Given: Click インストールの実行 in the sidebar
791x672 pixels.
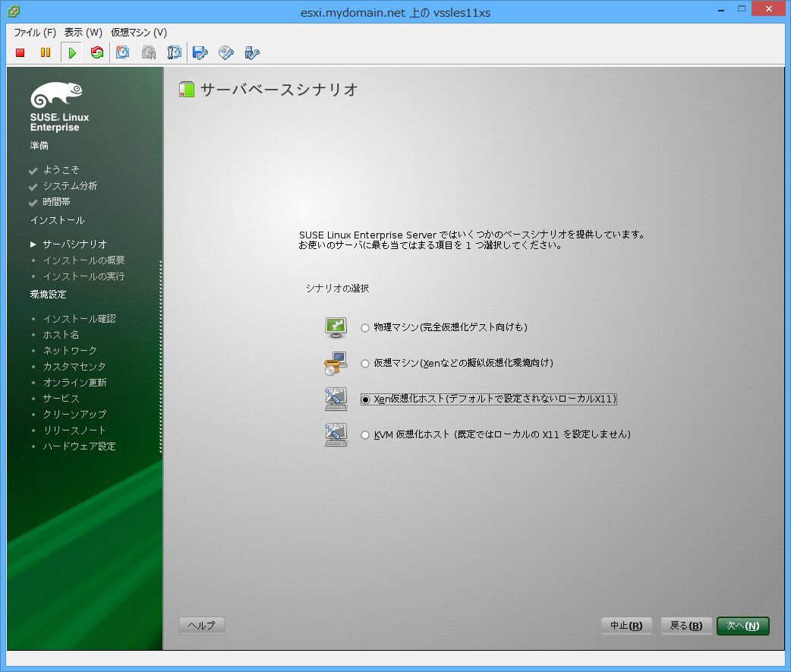Looking at the screenshot, I should pyautogui.click(x=84, y=276).
